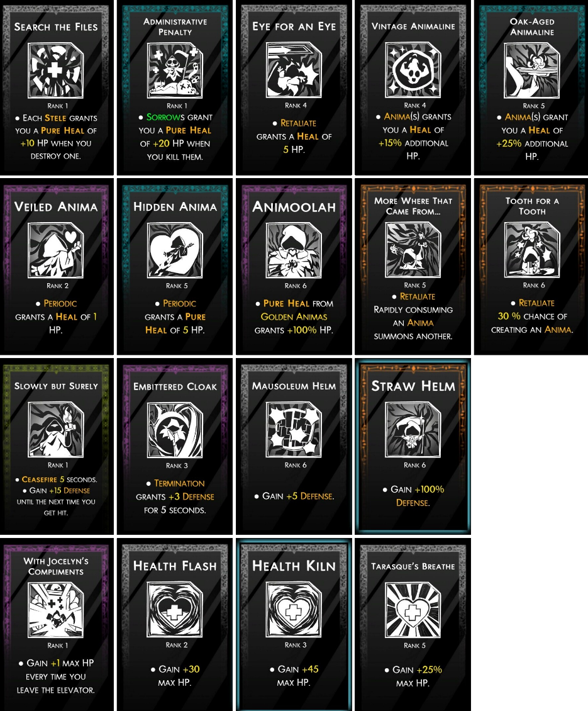Image resolution: width=588 pixels, height=711 pixels.
Task: Click the With Jocelyn's Compliments thumbnail
Action: [x=56, y=610]
